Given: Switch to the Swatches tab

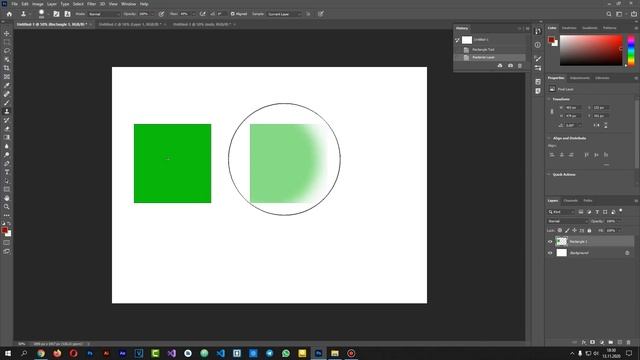Looking at the screenshot, I should pos(569,28).
